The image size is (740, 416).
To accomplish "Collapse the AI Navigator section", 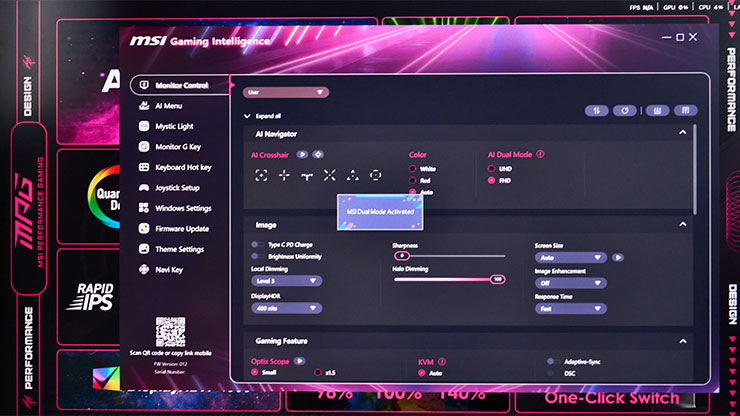I will [x=683, y=132].
